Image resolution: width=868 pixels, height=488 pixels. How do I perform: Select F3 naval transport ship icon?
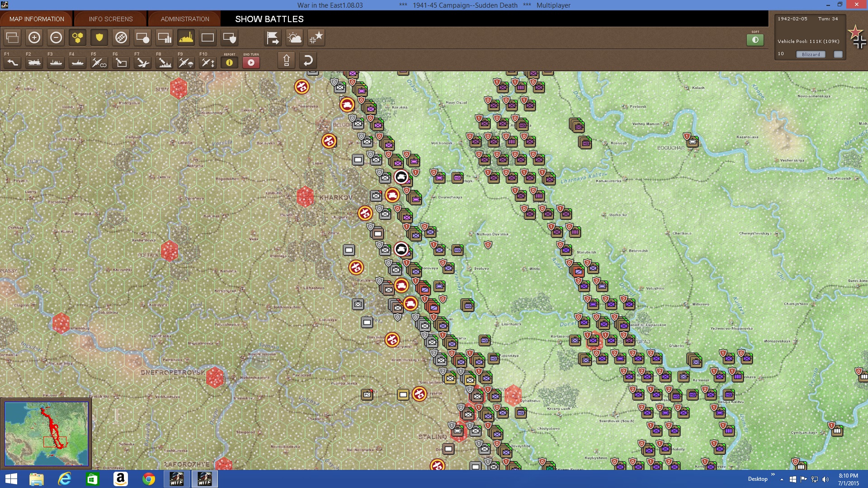click(x=56, y=62)
